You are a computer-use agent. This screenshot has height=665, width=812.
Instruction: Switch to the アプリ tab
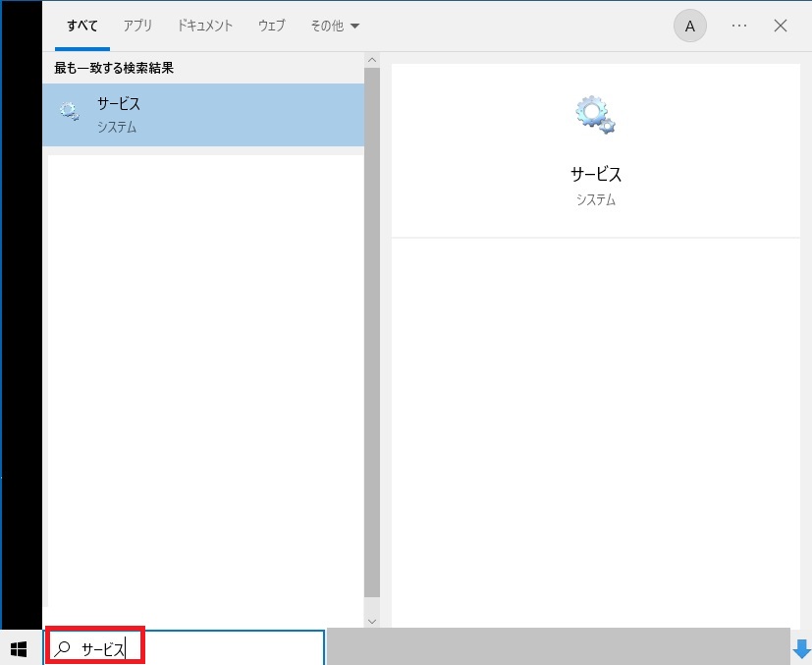137,27
